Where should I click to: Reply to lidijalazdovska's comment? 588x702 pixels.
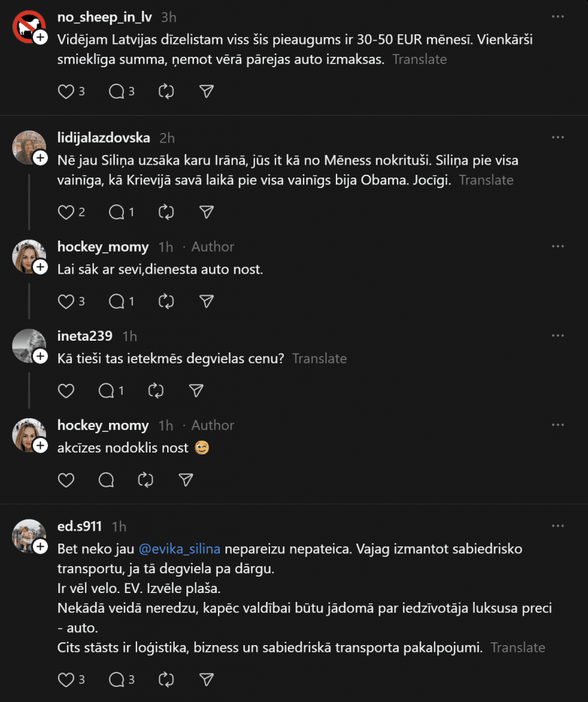point(117,212)
